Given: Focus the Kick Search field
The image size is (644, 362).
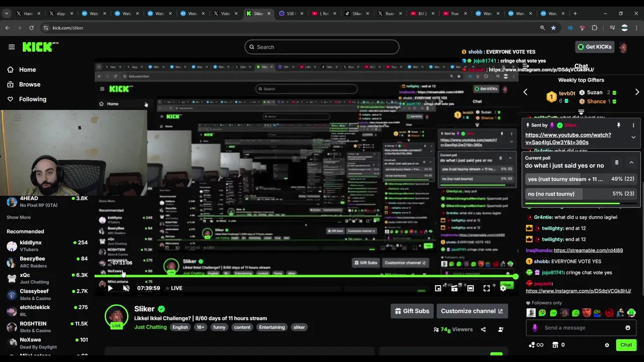Looking at the screenshot, I should (x=322, y=47).
